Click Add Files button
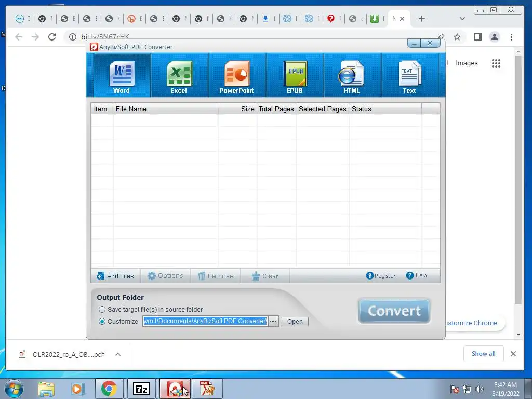The height and width of the screenshot is (399, 532). pyautogui.click(x=115, y=276)
